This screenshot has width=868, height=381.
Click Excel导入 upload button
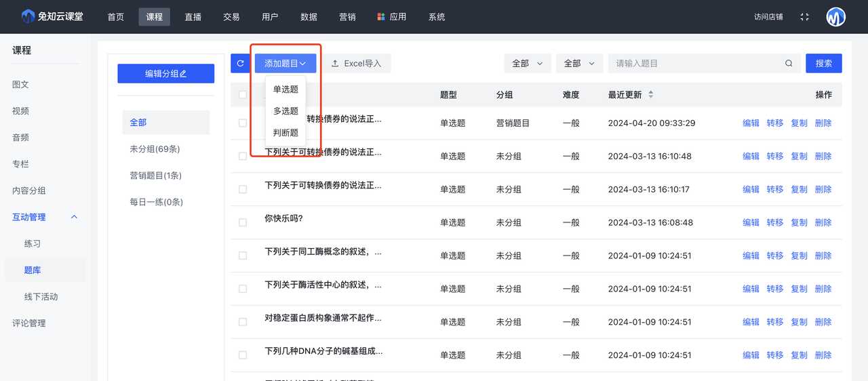pos(356,64)
